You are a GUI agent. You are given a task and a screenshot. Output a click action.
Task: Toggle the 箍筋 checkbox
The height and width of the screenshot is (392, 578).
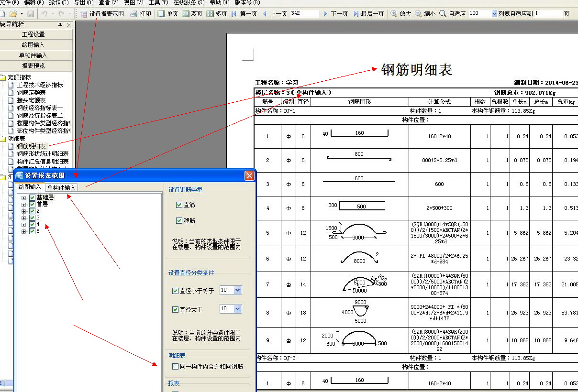[x=179, y=220]
